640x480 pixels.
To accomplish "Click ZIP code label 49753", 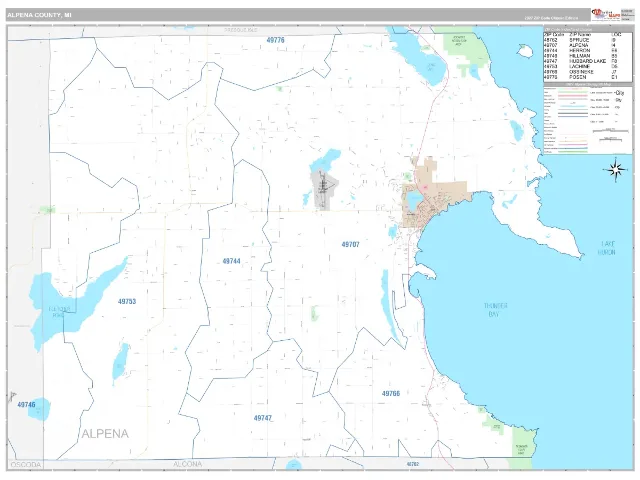I will [127, 302].
